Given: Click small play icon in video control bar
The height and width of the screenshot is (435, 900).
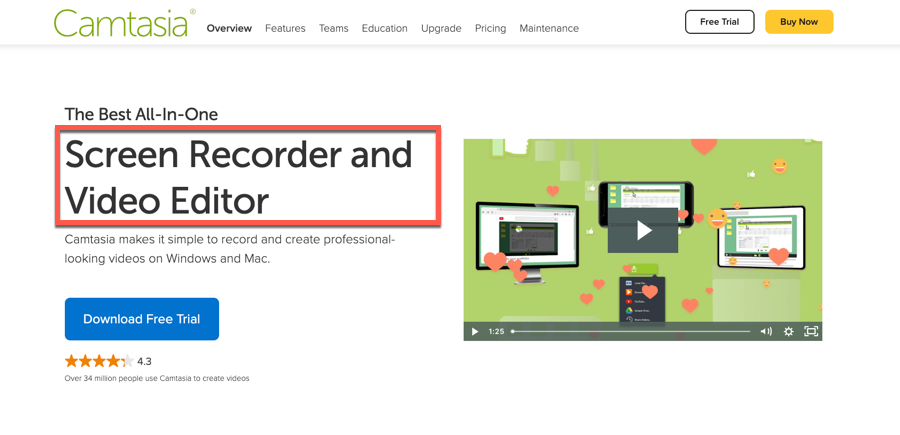Looking at the screenshot, I should pos(475,331).
